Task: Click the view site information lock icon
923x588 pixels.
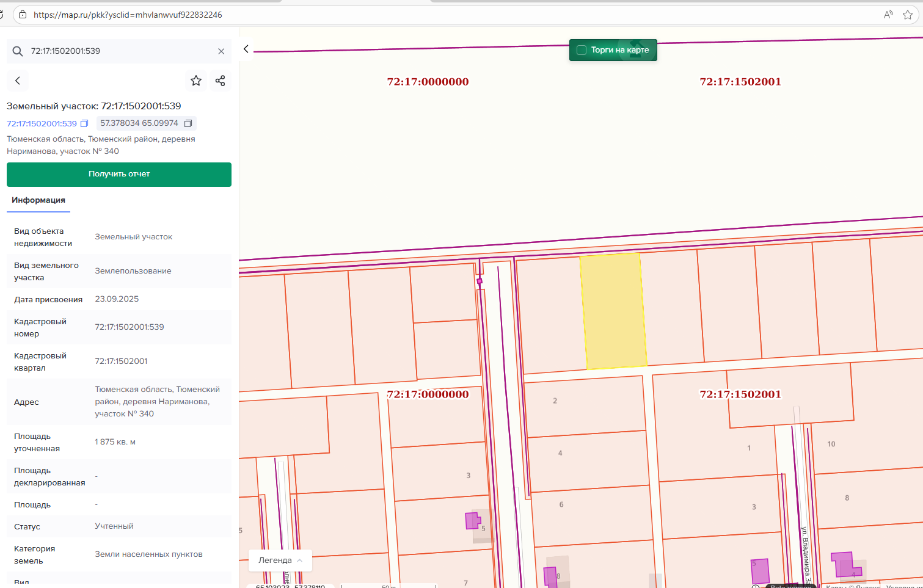Action: coord(23,15)
